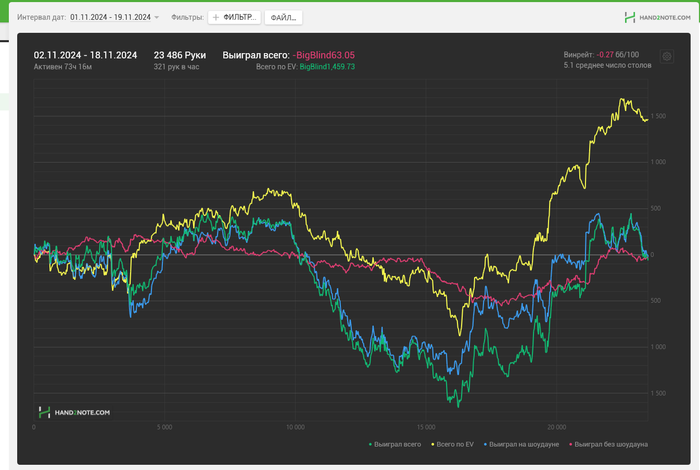
Task: Click the Hand2Note logo in the top right
Action: pyautogui.click(x=629, y=17)
